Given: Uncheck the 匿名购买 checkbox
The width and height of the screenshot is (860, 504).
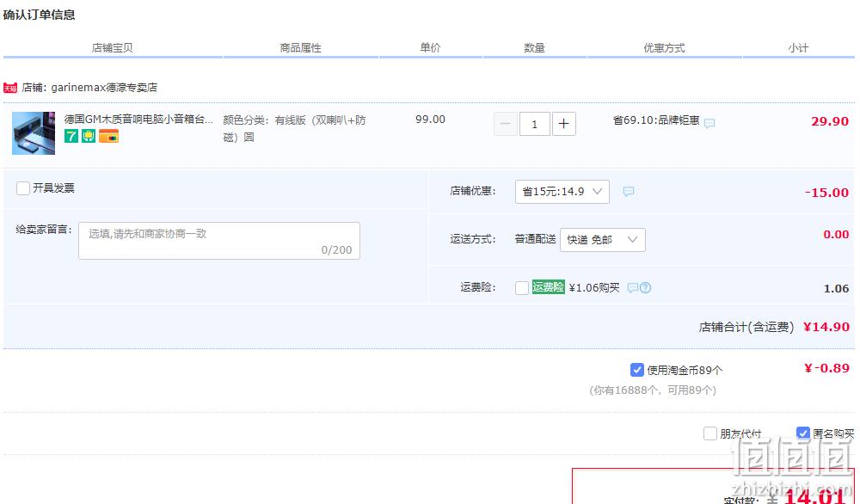Looking at the screenshot, I should coord(803,433).
